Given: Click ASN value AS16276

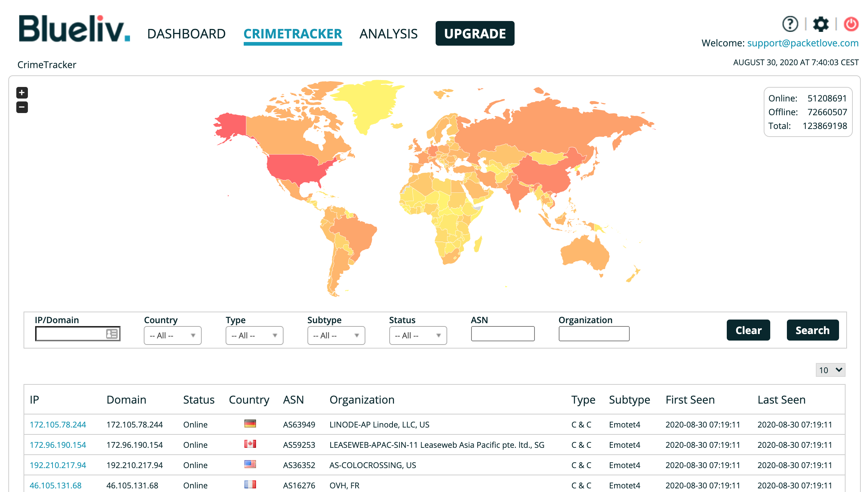Looking at the screenshot, I should pos(299,485).
